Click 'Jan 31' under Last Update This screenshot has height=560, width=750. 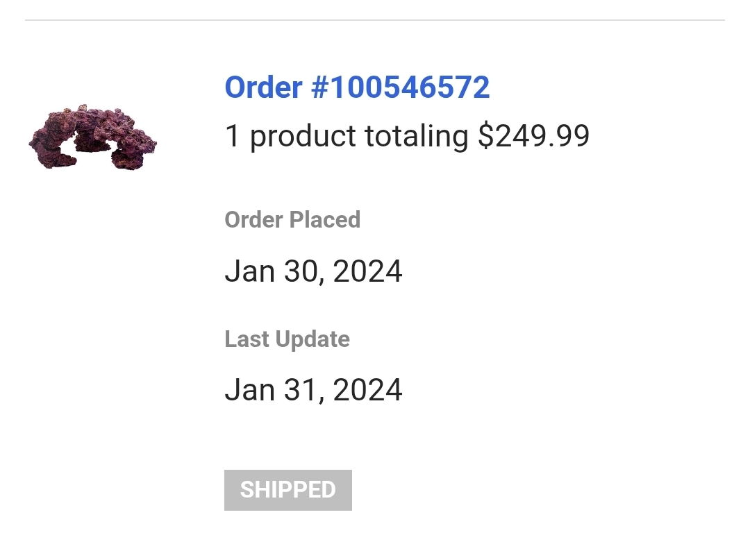272,390
